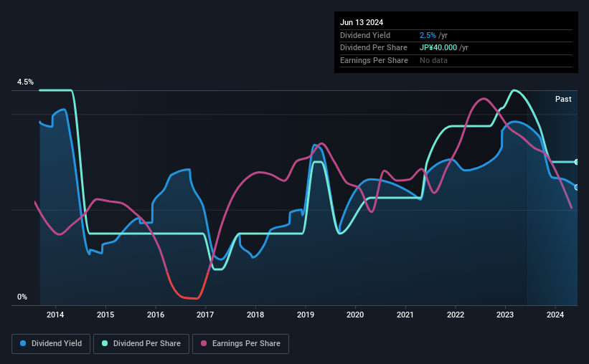Click the tooltip Dividend Yield row label
Screen dimensions: 589x364
(365, 35)
